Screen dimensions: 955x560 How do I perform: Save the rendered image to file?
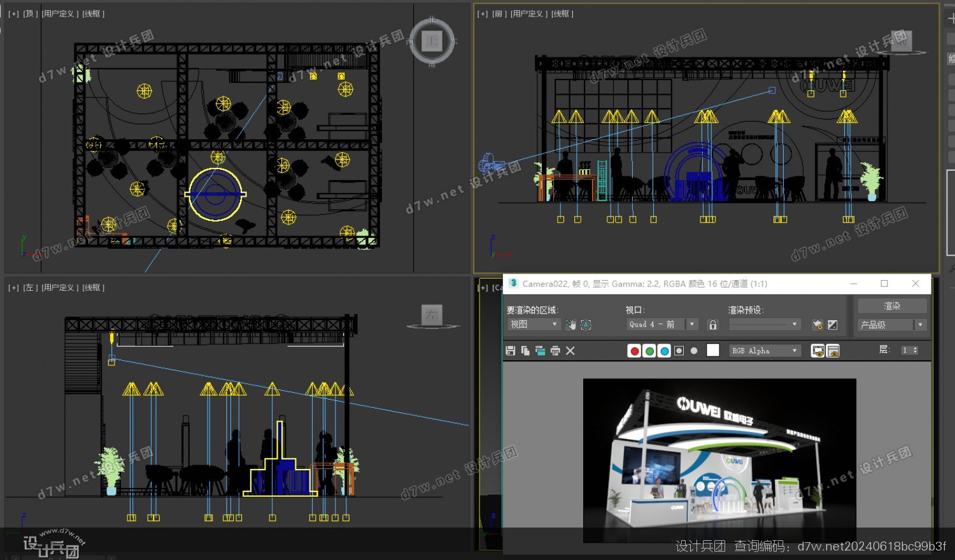pos(510,351)
